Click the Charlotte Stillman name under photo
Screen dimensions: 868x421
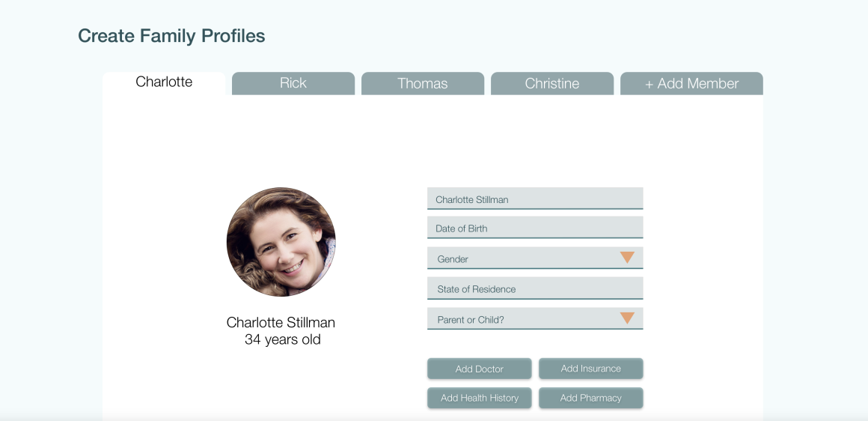(281, 322)
